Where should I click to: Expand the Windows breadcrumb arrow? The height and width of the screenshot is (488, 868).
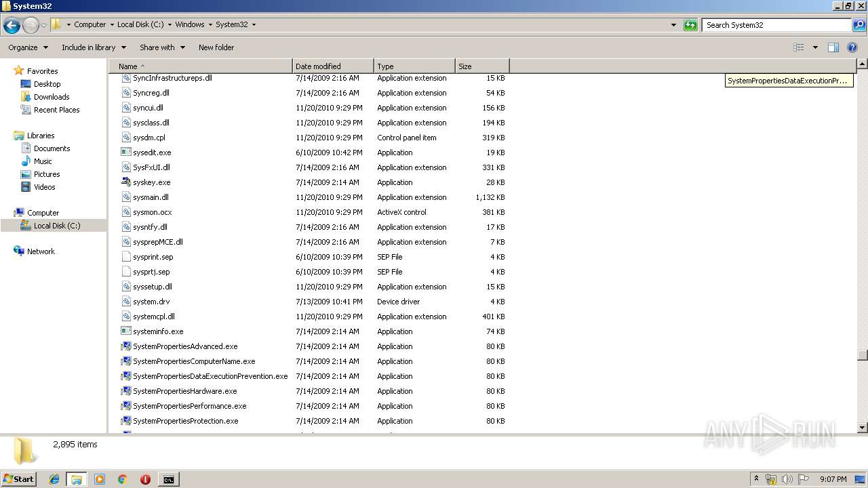coord(210,24)
